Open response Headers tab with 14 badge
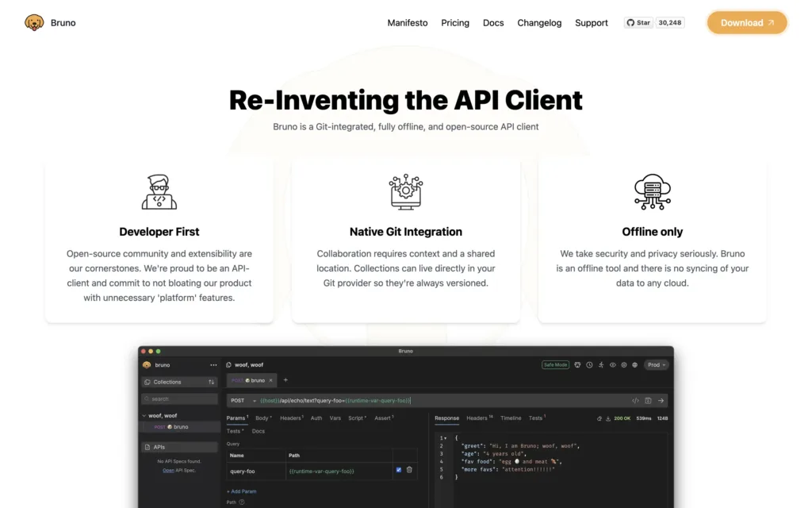812x508 pixels. click(x=480, y=418)
